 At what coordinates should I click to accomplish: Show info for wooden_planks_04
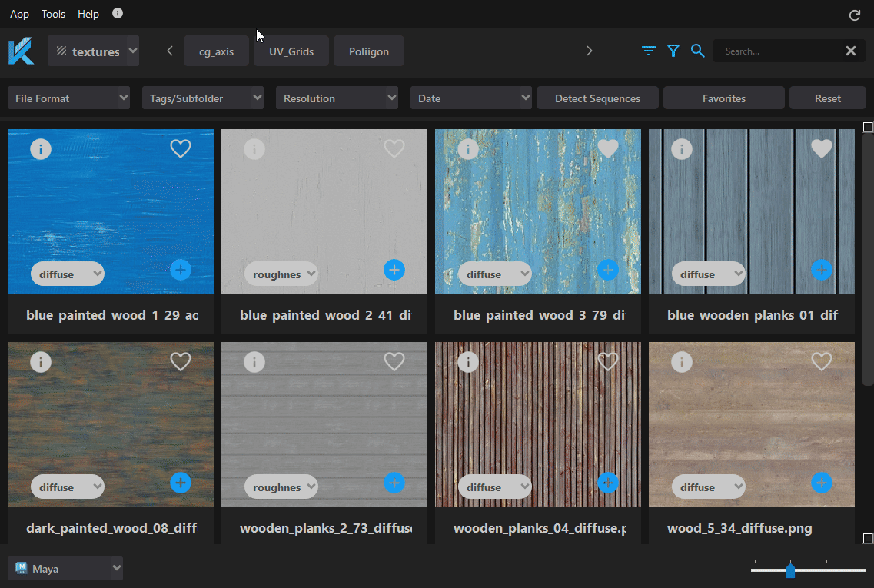click(468, 362)
